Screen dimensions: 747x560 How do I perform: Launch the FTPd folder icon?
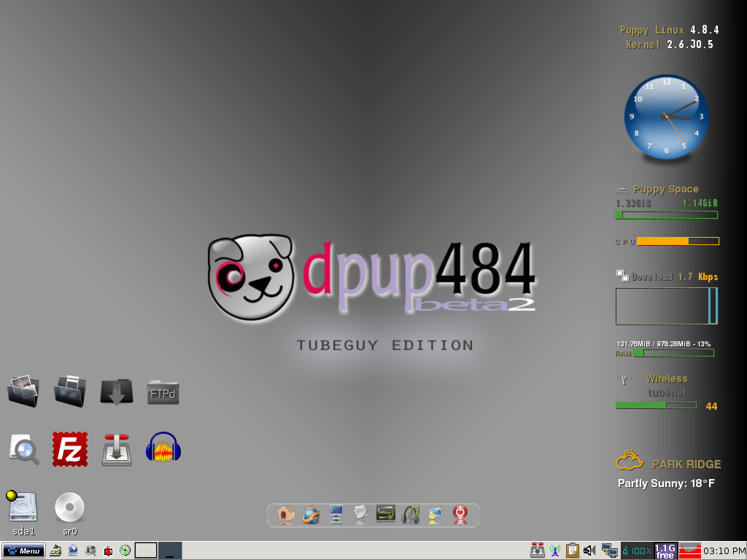163,392
